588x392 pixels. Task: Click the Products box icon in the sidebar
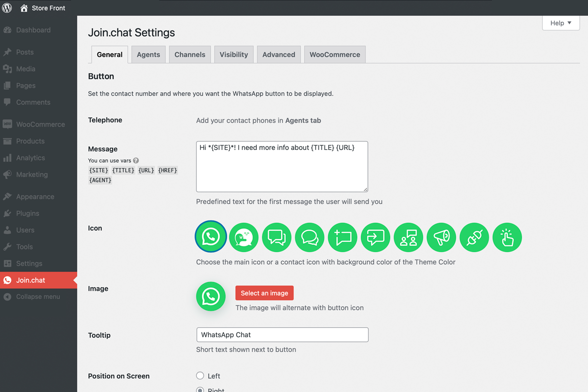click(7, 141)
